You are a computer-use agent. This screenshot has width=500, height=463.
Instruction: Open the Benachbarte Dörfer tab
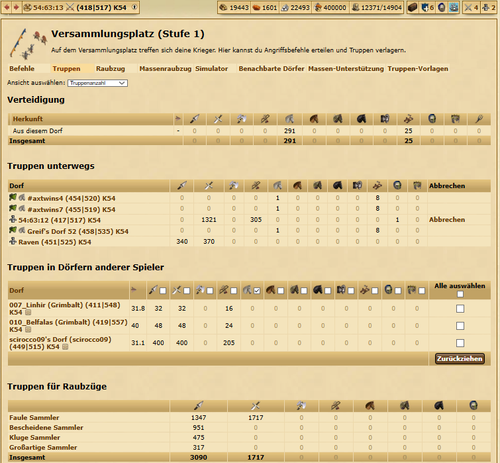tap(271, 69)
